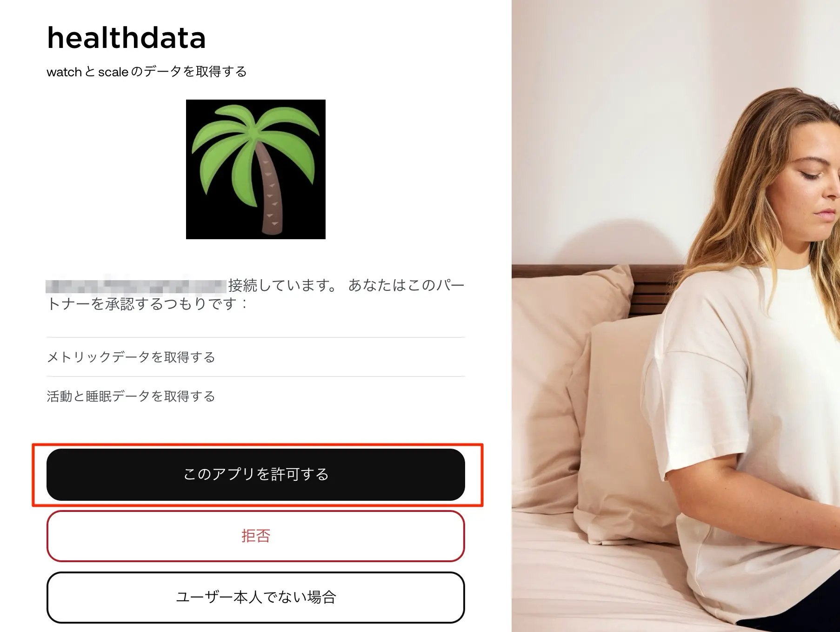This screenshot has width=840, height=632.
Task: Choose ユーザー本人でない場合 button
Action: click(x=256, y=598)
